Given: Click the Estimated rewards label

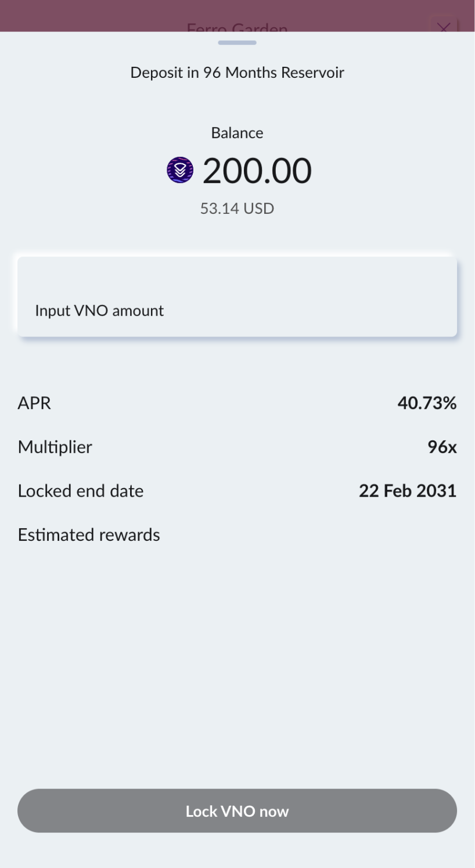Looking at the screenshot, I should pyautogui.click(x=89, y=535).
